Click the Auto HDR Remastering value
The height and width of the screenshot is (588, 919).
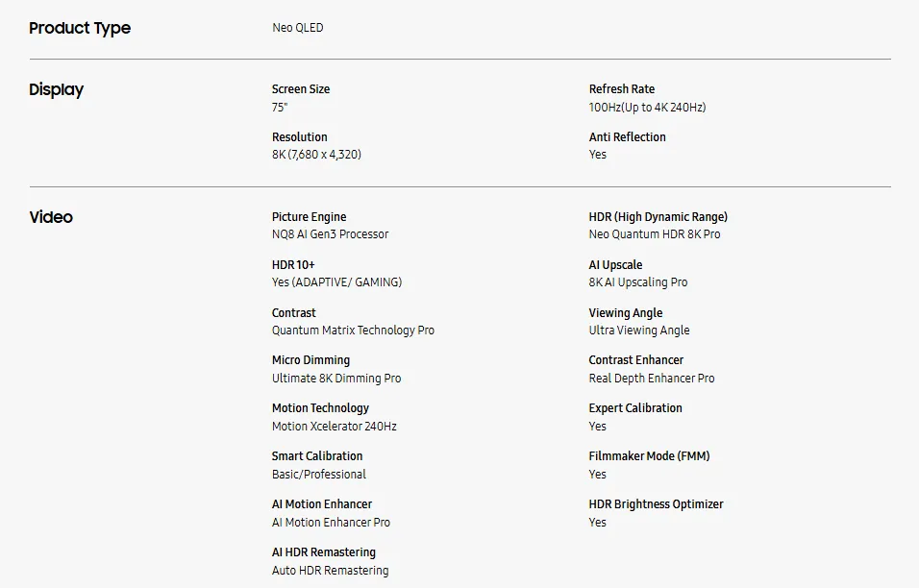pos(330,571)
